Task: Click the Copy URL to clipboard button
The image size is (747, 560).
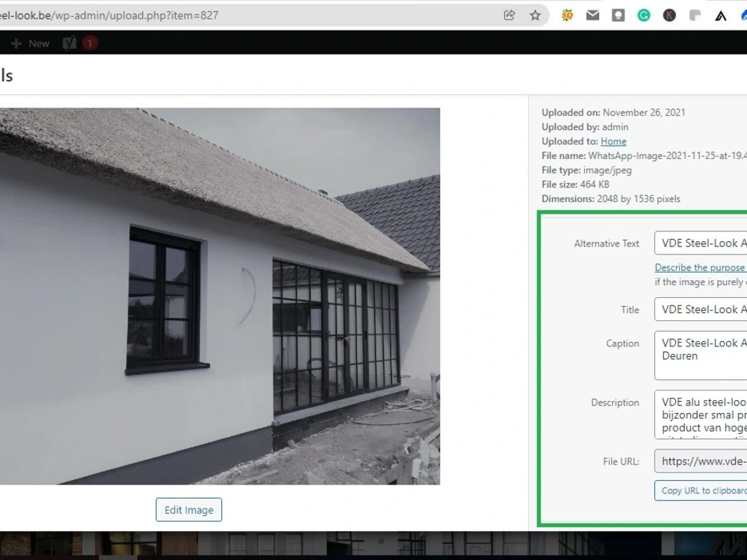Action: point(701,491)
